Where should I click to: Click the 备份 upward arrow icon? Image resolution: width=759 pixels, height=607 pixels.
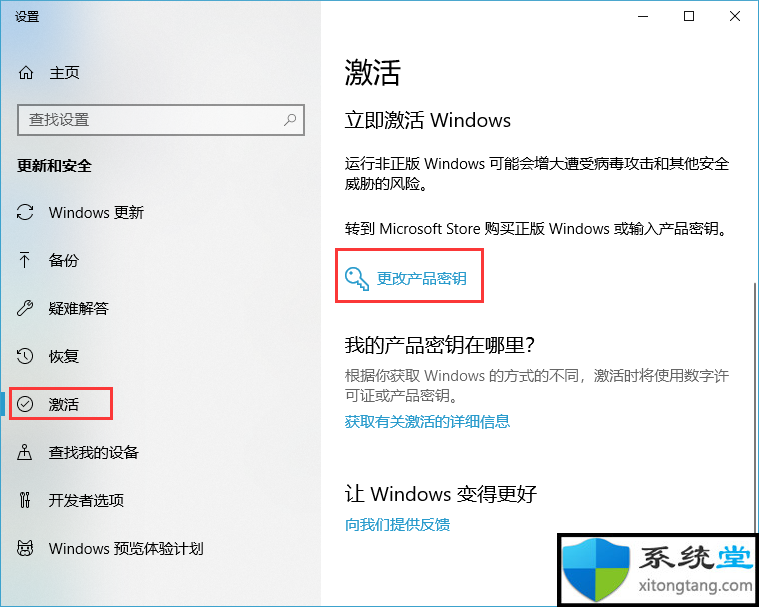click(x=24, y=260)
